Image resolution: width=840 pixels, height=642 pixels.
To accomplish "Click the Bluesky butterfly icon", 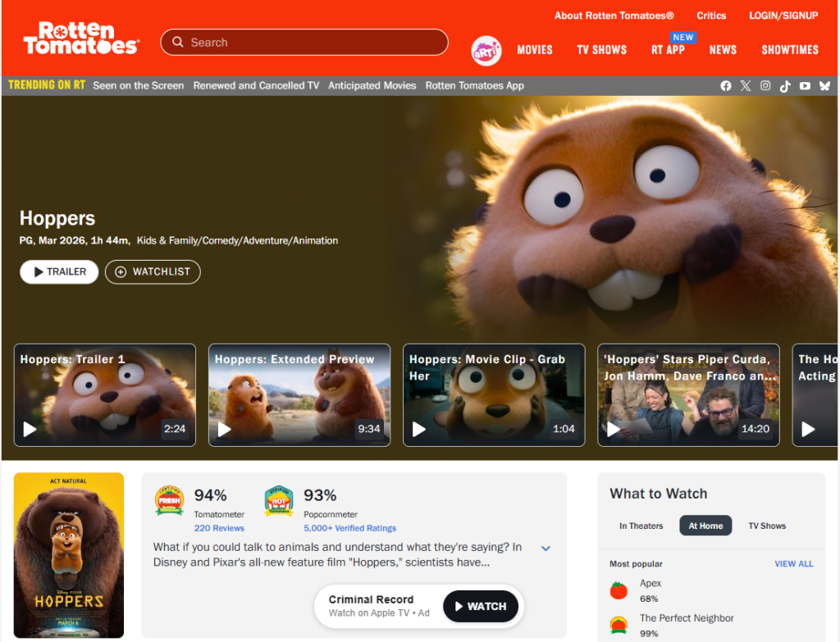I will click(x=824, y=86).
